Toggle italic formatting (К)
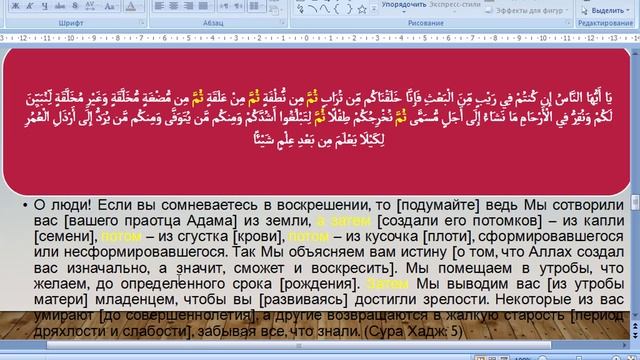 30,6
